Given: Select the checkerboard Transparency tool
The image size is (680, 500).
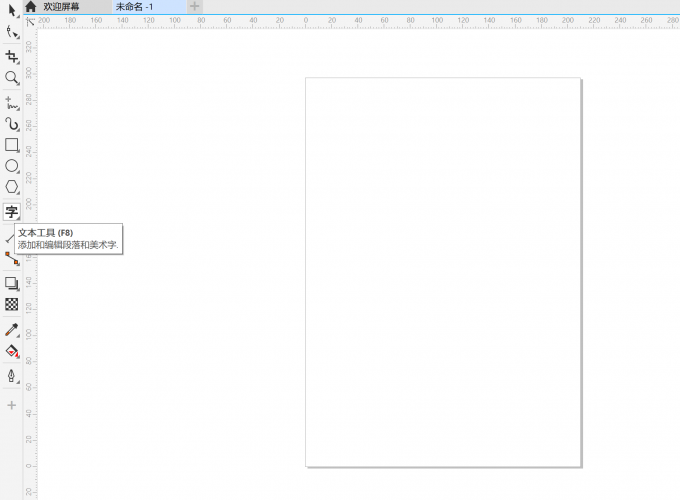Looking at the screenshot, I should (11, 304).
